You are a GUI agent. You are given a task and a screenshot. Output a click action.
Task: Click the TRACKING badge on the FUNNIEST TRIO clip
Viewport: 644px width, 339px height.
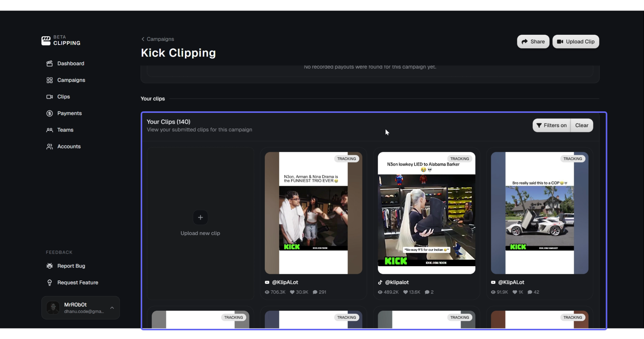[x=347, y=159]
